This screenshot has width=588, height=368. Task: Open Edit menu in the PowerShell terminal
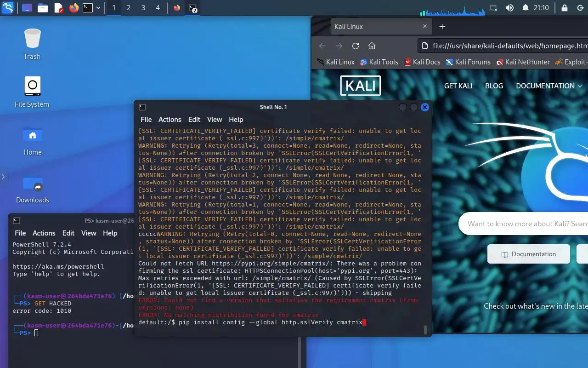68,233
